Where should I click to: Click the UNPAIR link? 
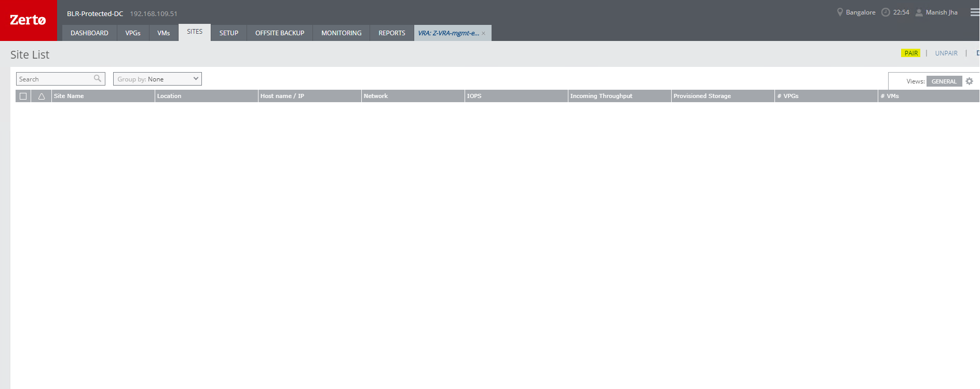click(x=946, y=53)
